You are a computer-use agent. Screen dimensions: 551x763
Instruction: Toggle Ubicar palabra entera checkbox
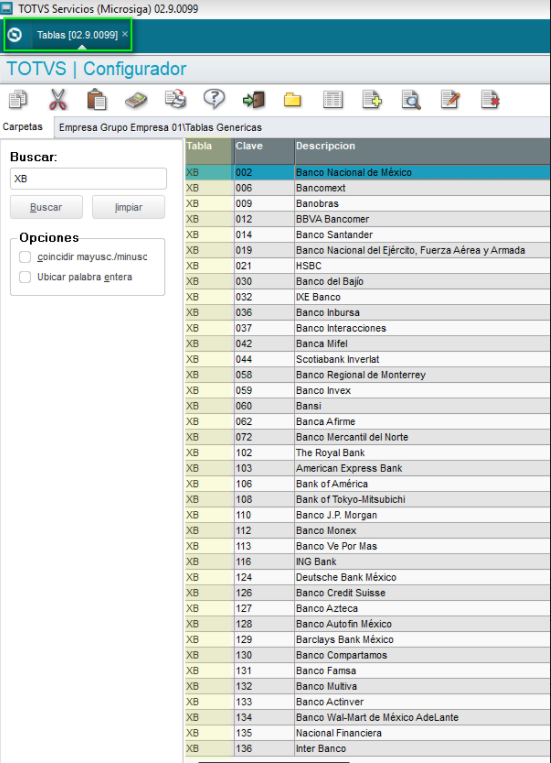(x=25, y=277)
